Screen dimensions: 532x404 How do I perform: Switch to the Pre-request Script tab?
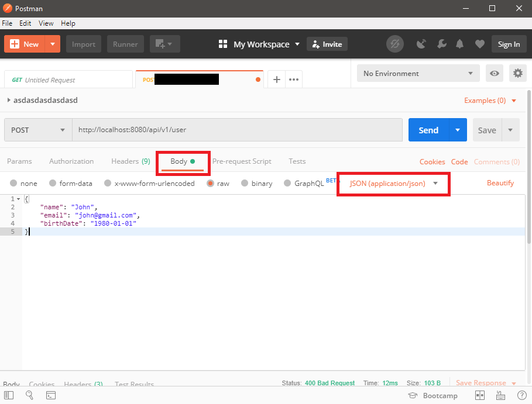coord(242,161)
